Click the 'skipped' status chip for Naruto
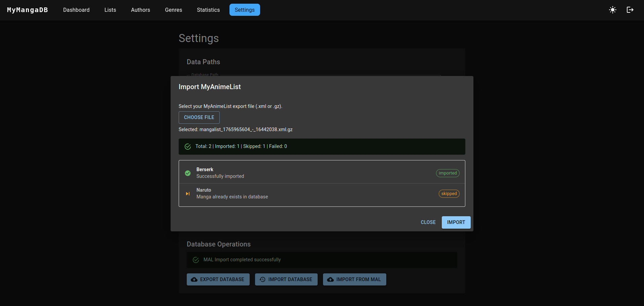Screen dimensions: 644x306 (x=449, y=194)
